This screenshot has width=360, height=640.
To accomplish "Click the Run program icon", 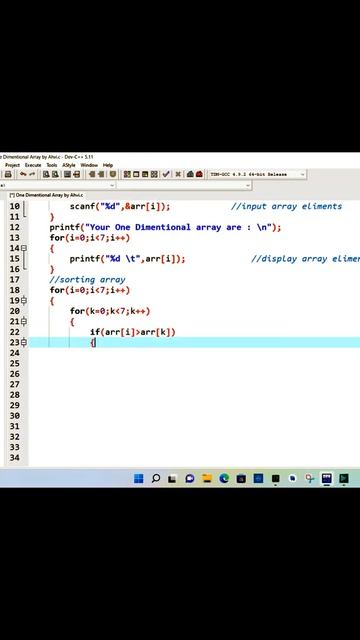I will [136, 174].
